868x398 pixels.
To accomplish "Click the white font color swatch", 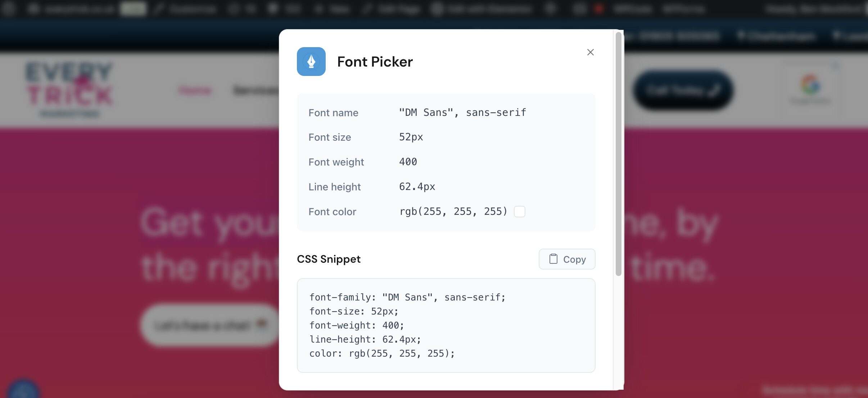I will coord(519,212).
